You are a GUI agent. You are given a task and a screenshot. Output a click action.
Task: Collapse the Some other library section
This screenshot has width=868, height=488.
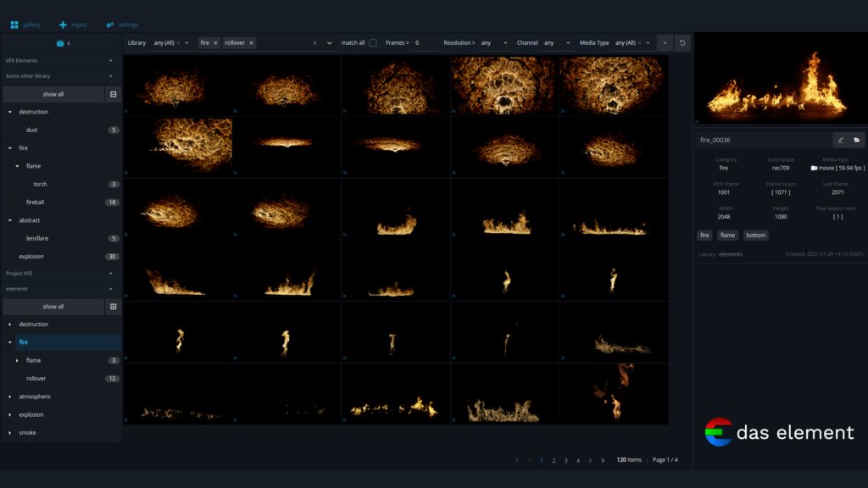pos(111,75)
